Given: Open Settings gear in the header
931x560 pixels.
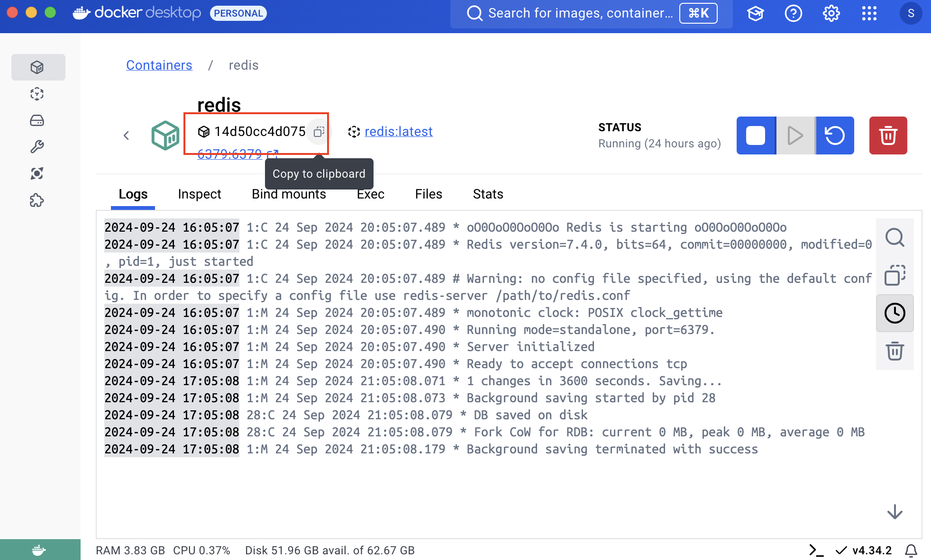Looking at the screenshot, I should coord(831,13).
